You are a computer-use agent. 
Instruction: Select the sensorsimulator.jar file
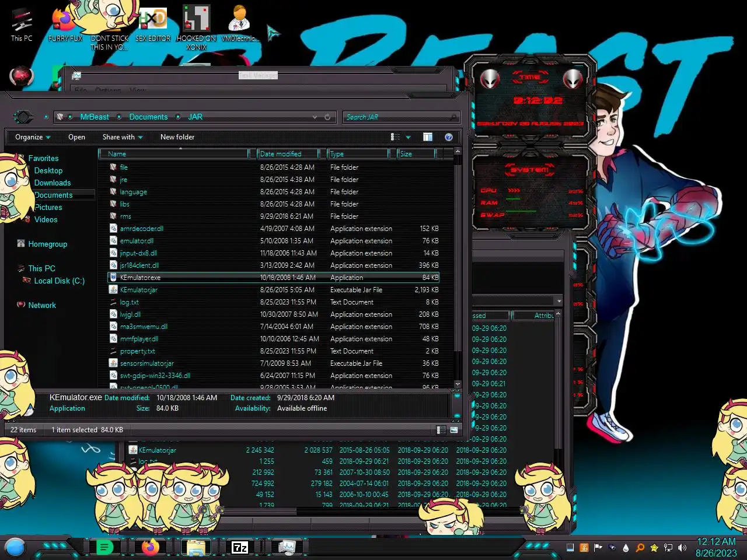(274, 363)
